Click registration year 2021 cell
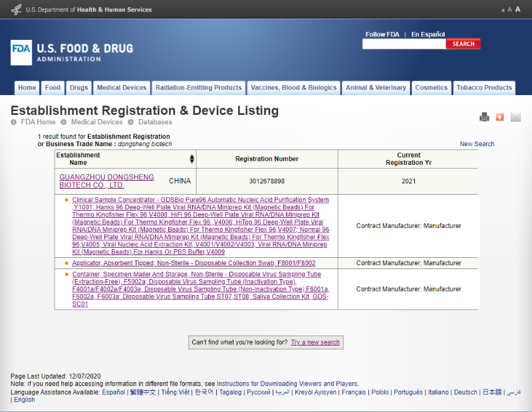The image size is (532, 412). 408,181
